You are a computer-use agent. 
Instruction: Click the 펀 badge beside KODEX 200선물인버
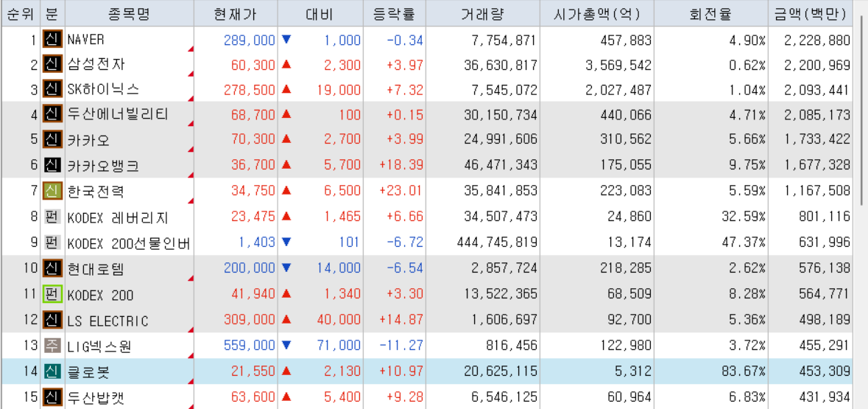52,242
